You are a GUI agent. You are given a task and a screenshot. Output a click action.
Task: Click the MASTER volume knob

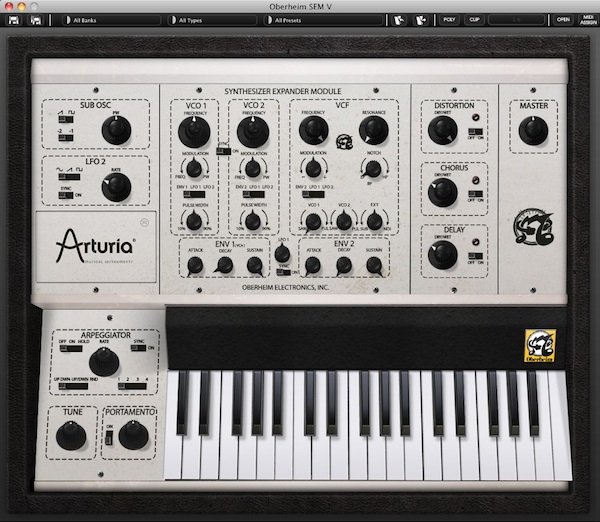[533, 130]
